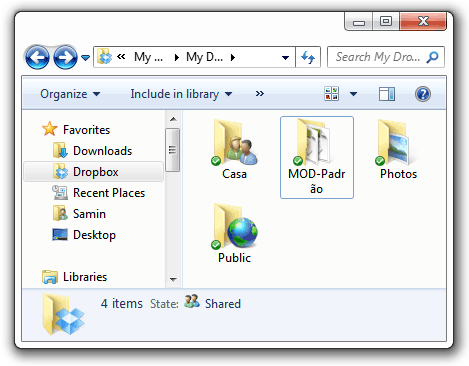Viewport: 469px width, 366px height.
Task: Click the Desktop monitor icon
Action: coord(60,234)
